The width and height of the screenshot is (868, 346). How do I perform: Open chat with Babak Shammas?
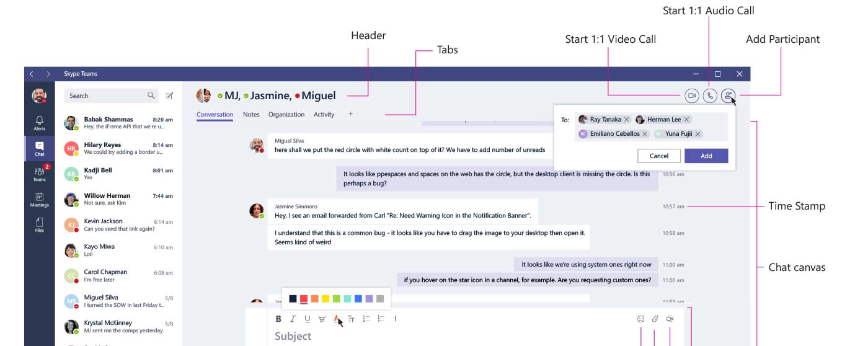pos(118,123)
